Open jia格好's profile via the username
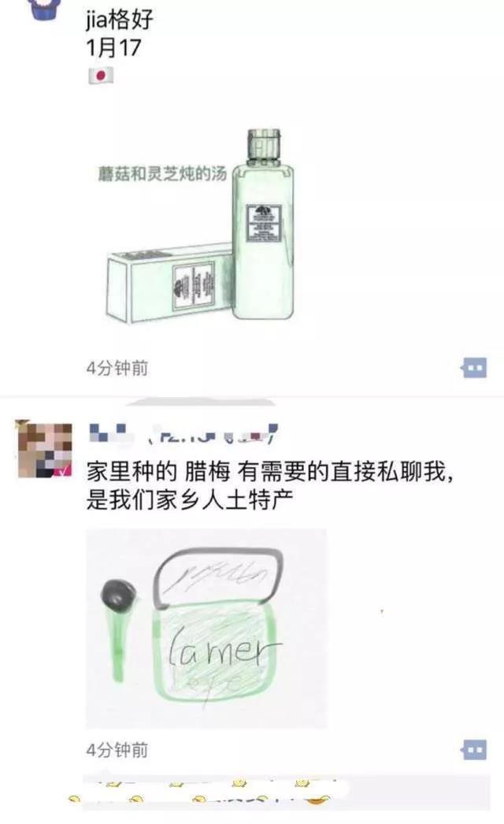The width and height of the screenshot is (504, 824). pyautogui.click(x=119, y=20)
